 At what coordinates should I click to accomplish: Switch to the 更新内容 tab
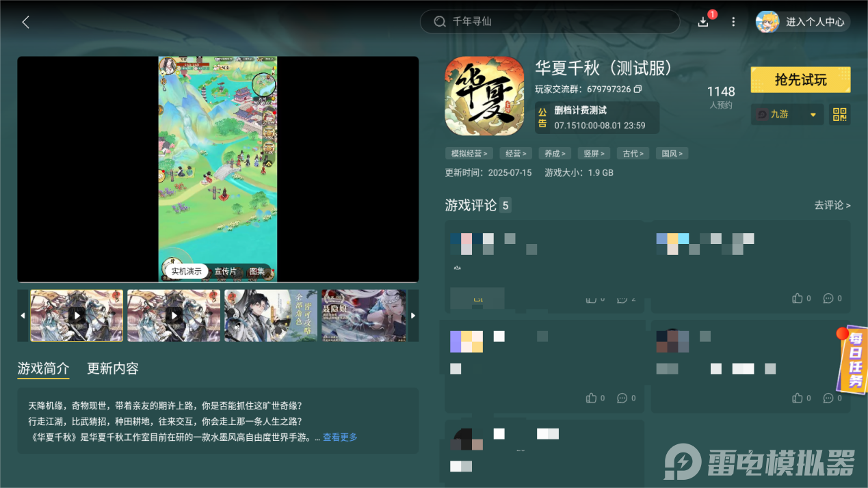pos(112,368)
